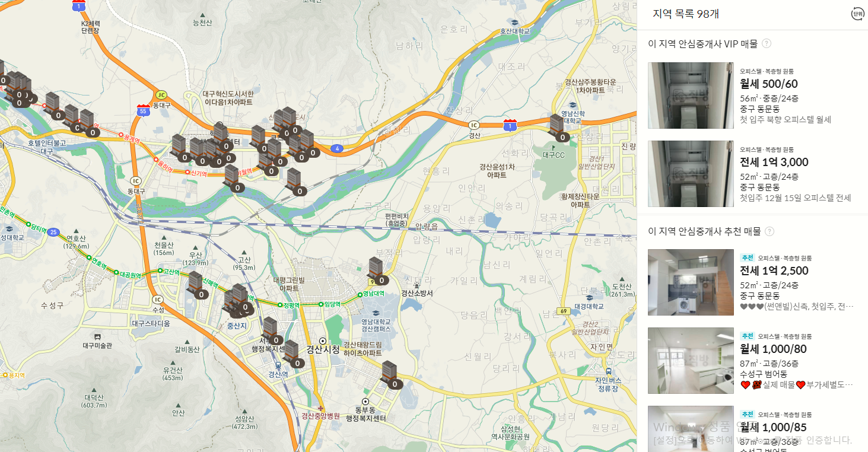Image resolution: width=868 pixels, height=452 pixels.
Task: Open thumbnail of 월세 1,000/85 listing
Action: point(691,429)
